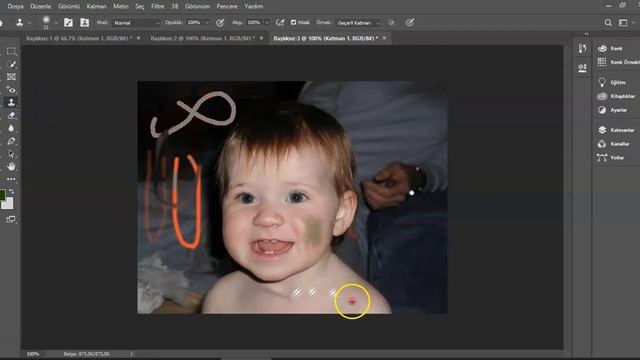Open the Görüntü menu

[69, 6]
